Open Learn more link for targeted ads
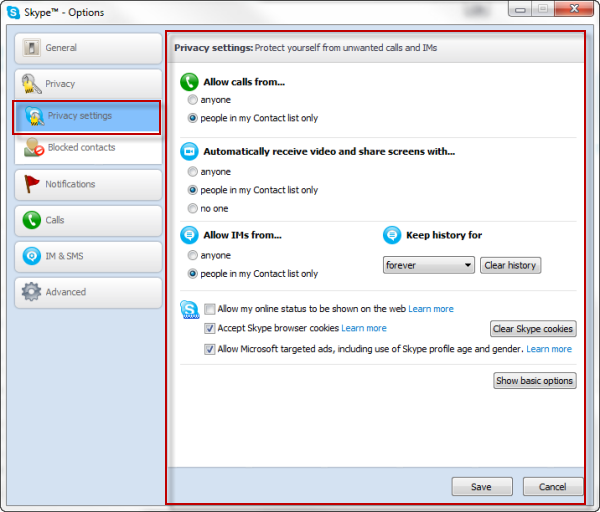Screen dimensions: 600x512 [x=549, y=349]
